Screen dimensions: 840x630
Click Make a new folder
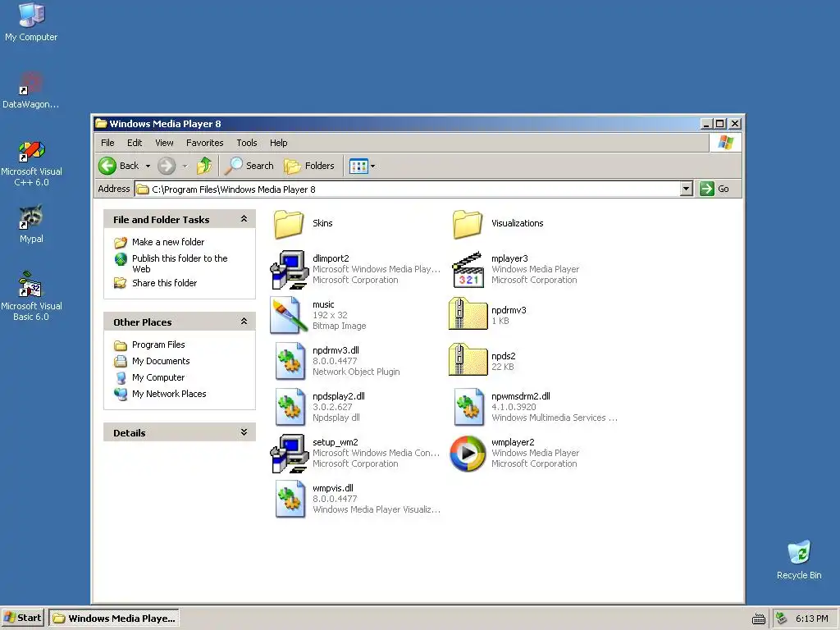167,242
